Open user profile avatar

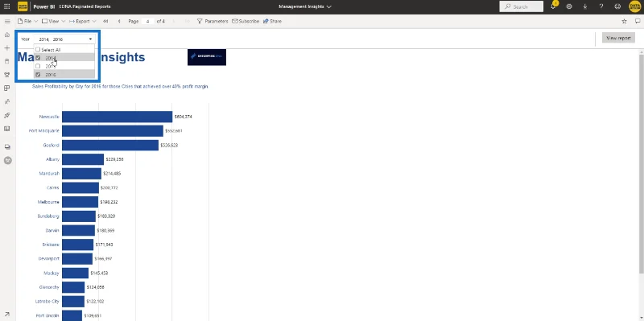point(634,6)
